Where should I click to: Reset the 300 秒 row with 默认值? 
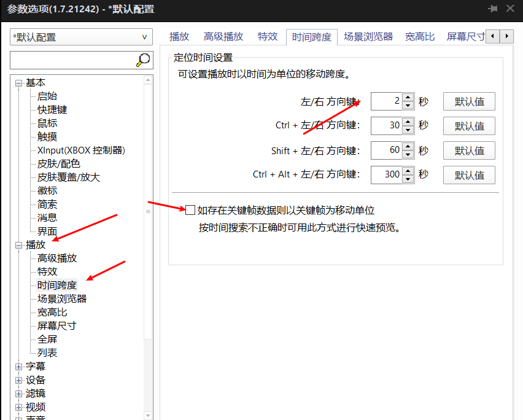tap(469, 175)
